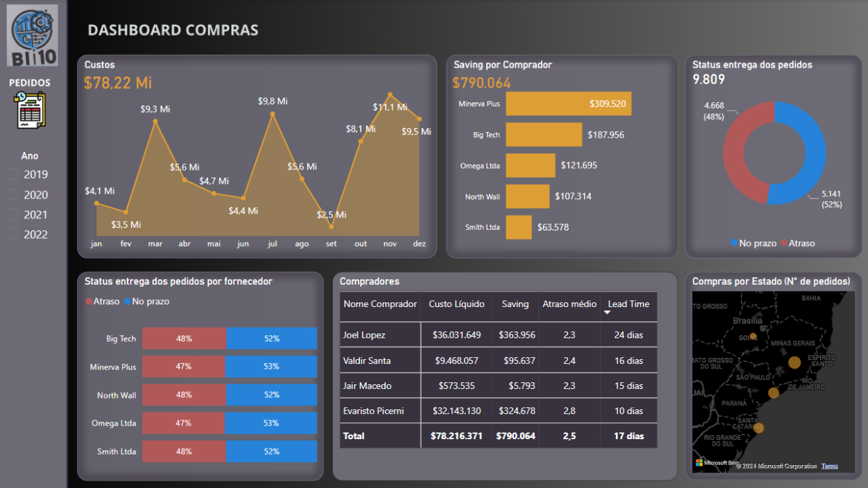Click the Santa Catarina bubble on map

[x=758, y=428]
